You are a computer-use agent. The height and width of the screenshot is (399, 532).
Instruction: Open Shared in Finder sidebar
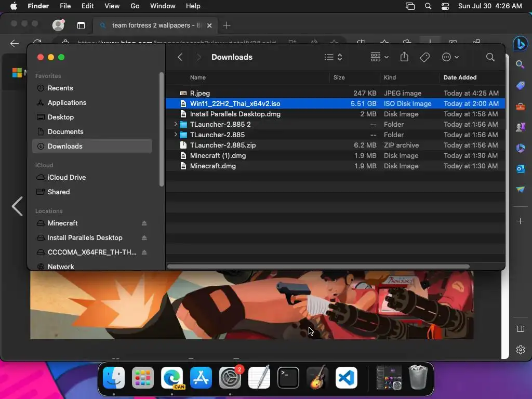[92, 192]
